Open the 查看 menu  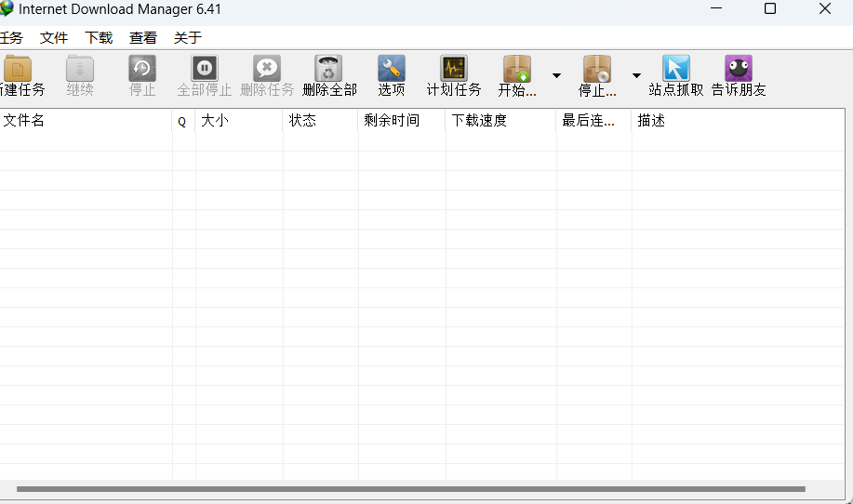pyautogui.click(x=143, y=37)
